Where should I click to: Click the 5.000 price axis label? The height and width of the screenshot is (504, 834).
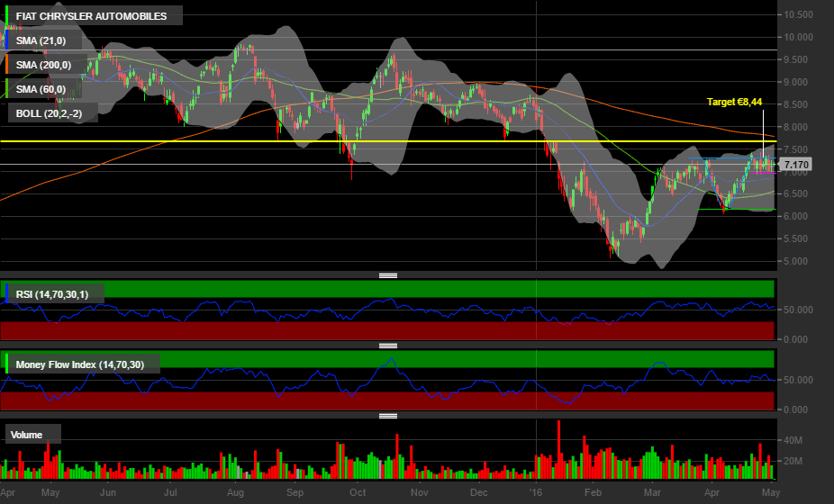pos(798,262)
